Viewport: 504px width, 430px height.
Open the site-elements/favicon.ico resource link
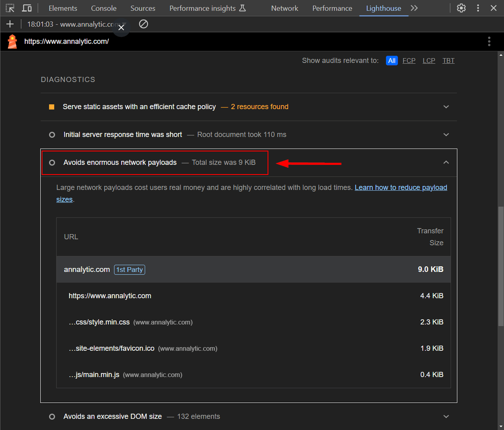tap(111, 348)
